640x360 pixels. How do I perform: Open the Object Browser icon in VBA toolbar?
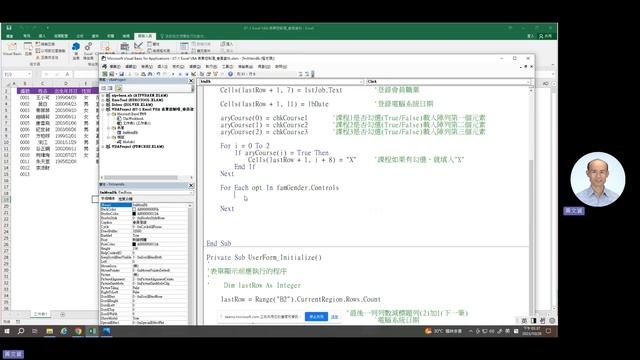tap(215, 74)
